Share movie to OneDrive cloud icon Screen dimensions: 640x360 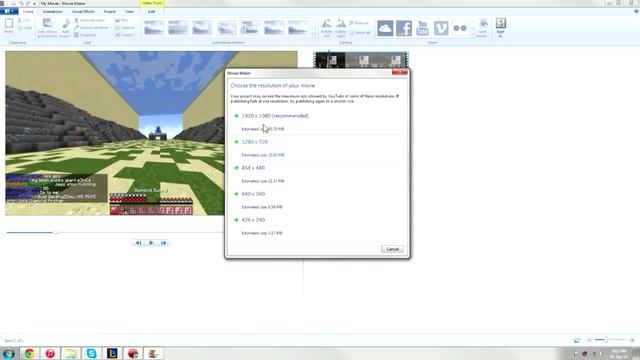tap(385, 28)
